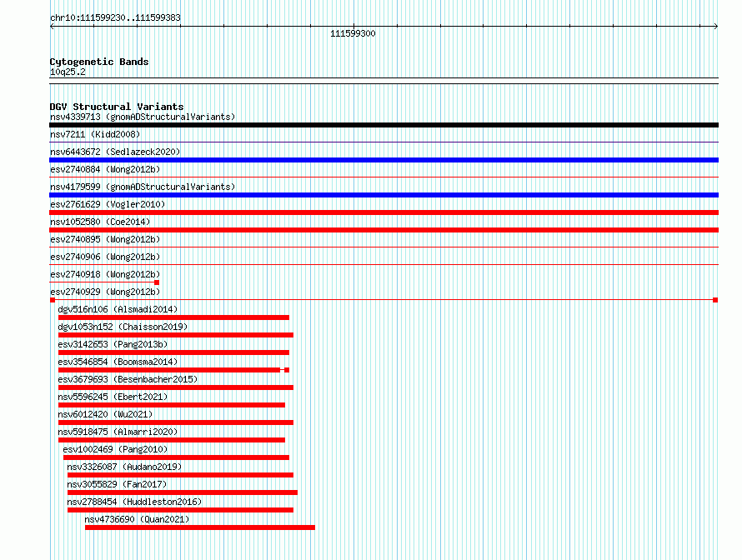Open esv3679693 (Besenbacher2015) variant label
Screen dimensions: 742x560
pos(128,379)
